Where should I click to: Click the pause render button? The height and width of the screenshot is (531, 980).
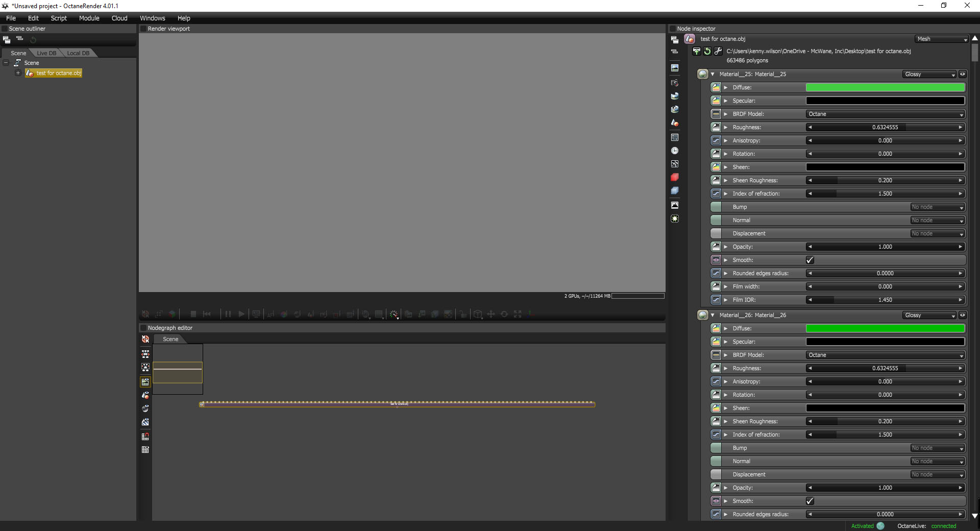click(x=228, y=314)
